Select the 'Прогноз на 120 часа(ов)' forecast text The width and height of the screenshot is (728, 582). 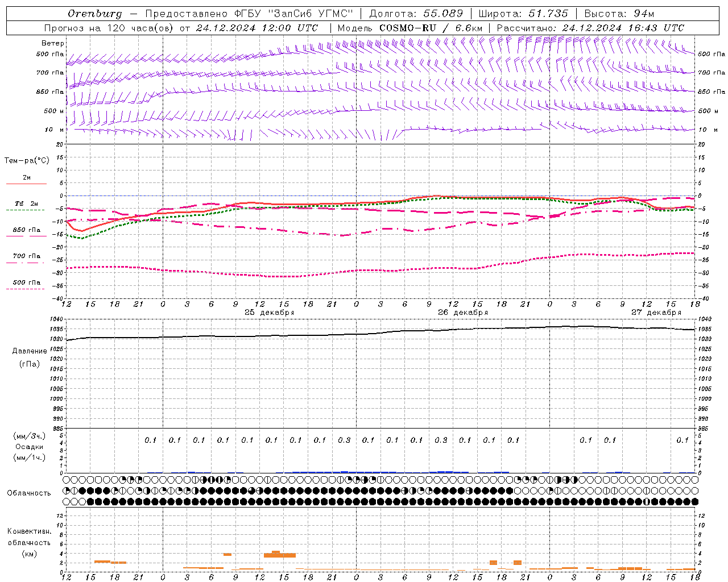[x=109, y=28]
